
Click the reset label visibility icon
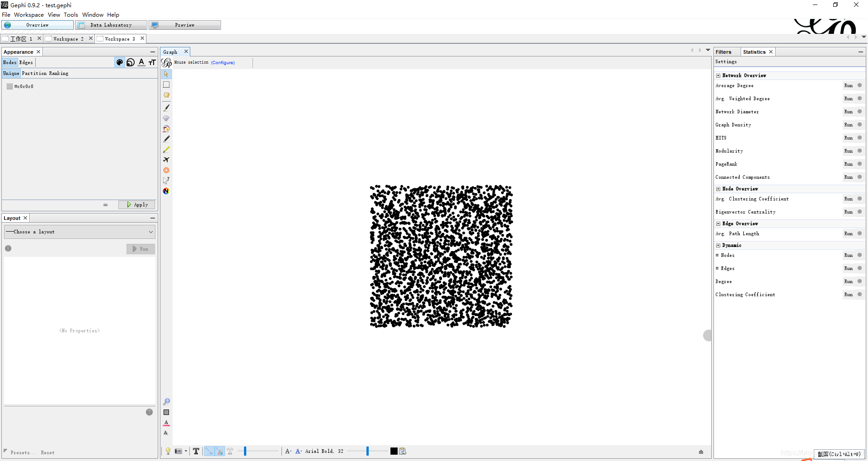tap(166, 433)
